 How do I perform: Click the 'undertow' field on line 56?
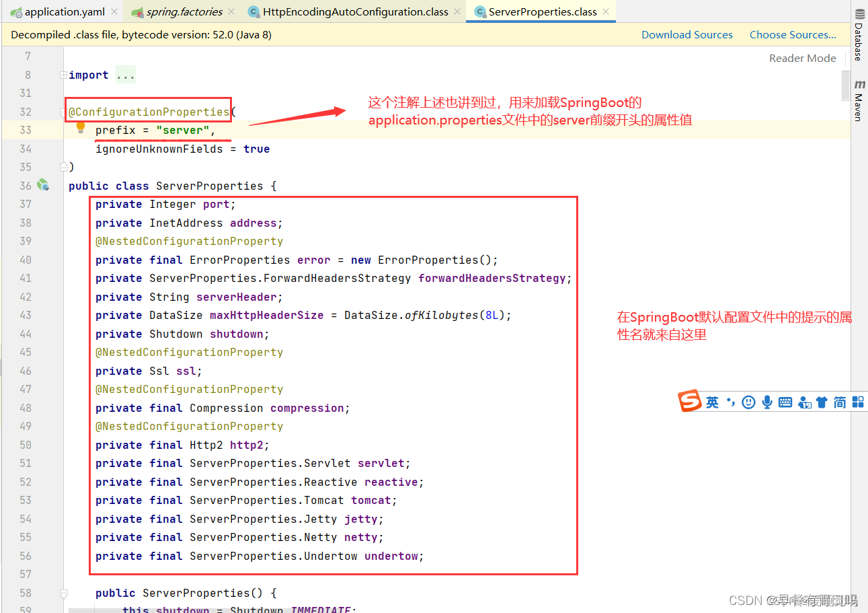pyautogui.click(x=391, y=556)
